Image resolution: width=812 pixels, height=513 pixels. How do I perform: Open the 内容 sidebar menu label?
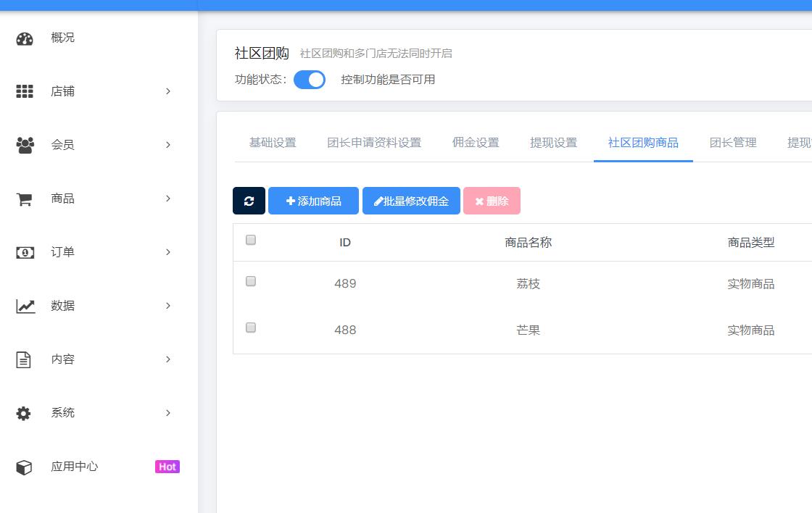pos(62,359)
